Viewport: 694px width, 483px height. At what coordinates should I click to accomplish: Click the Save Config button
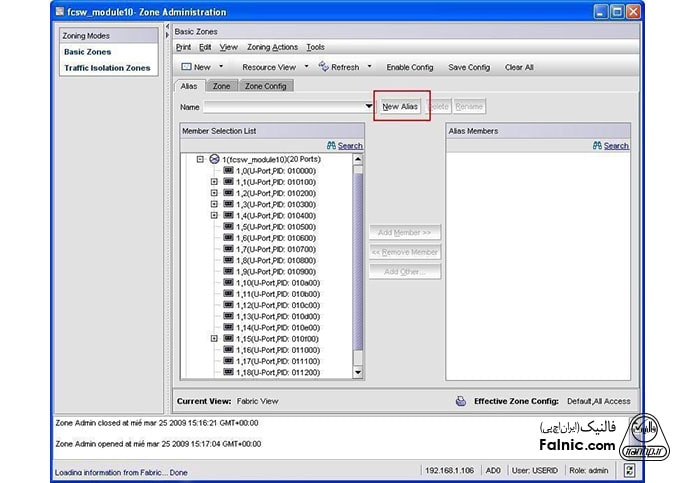click(468, 67)
